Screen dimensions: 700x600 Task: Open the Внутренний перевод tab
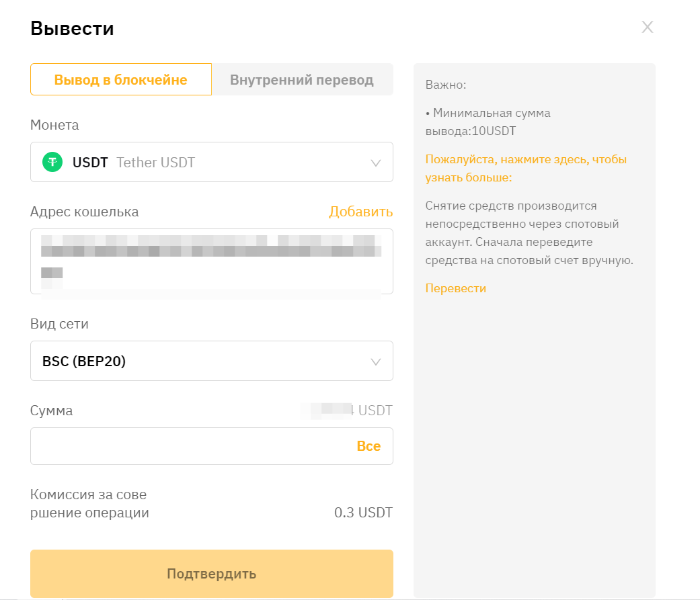[x=301, y=80]
